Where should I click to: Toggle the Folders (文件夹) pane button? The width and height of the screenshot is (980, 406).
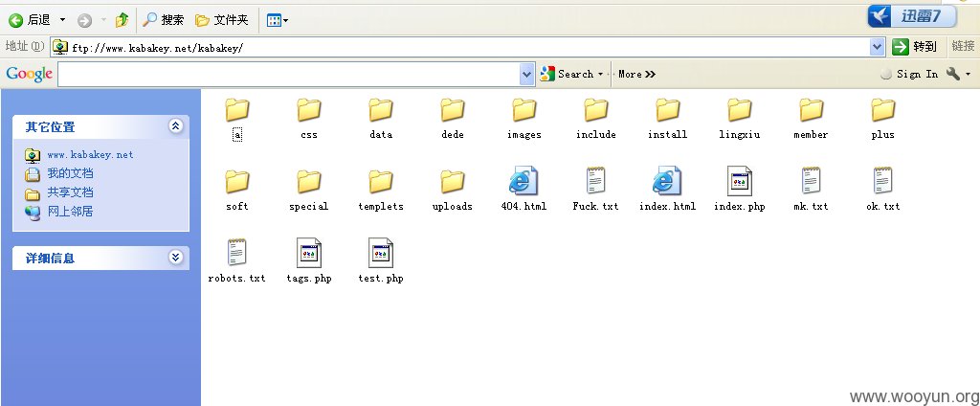tap(222, 20)
